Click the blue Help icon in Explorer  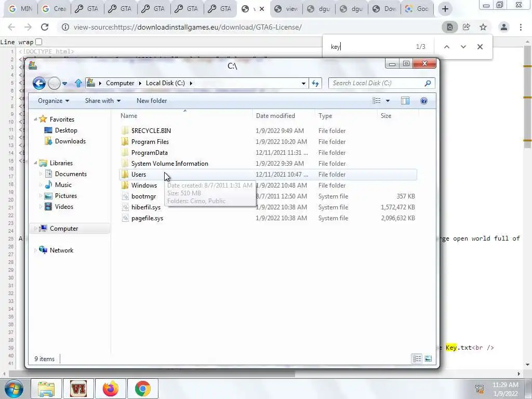tap(424, 101)
